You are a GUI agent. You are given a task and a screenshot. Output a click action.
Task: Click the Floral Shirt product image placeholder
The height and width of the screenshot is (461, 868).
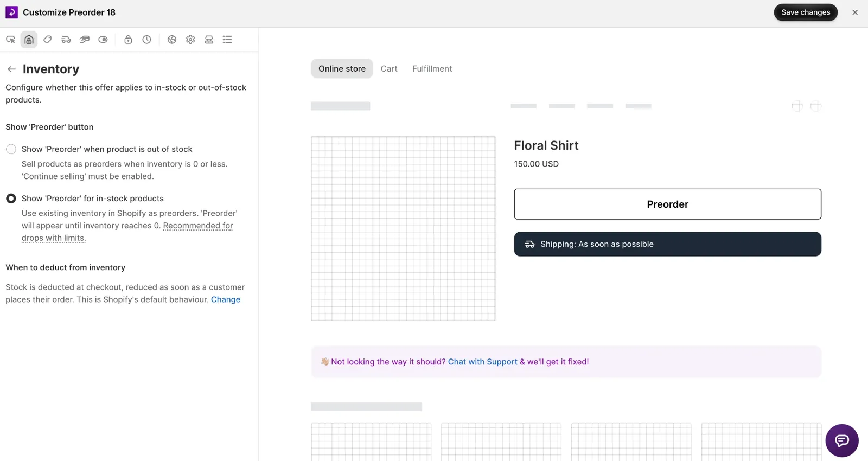click(x=403, y=228)
